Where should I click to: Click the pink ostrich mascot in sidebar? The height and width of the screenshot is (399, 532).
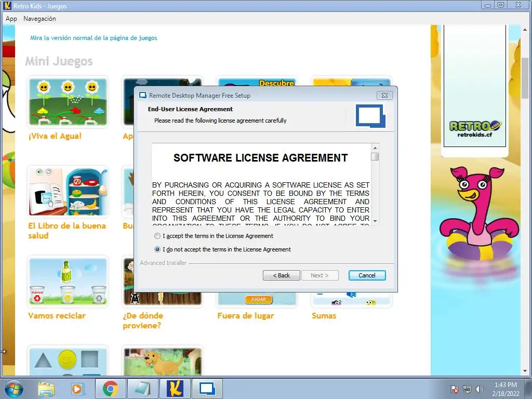(x=478, y=215)
